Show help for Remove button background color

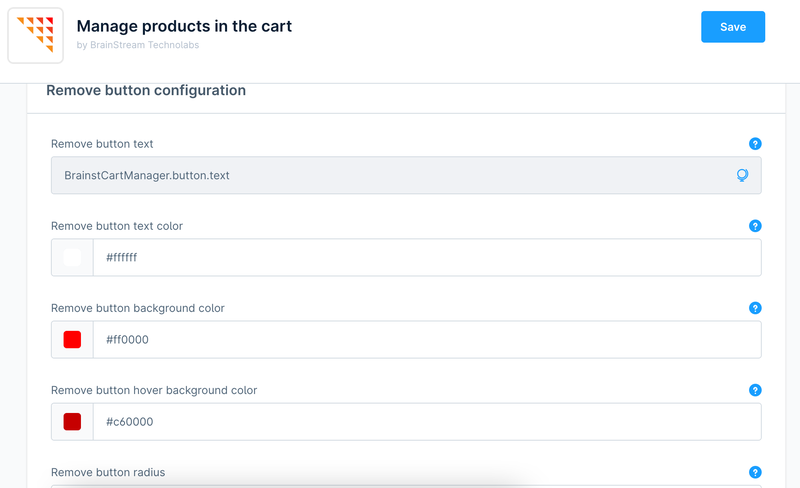tap(755, 308)
